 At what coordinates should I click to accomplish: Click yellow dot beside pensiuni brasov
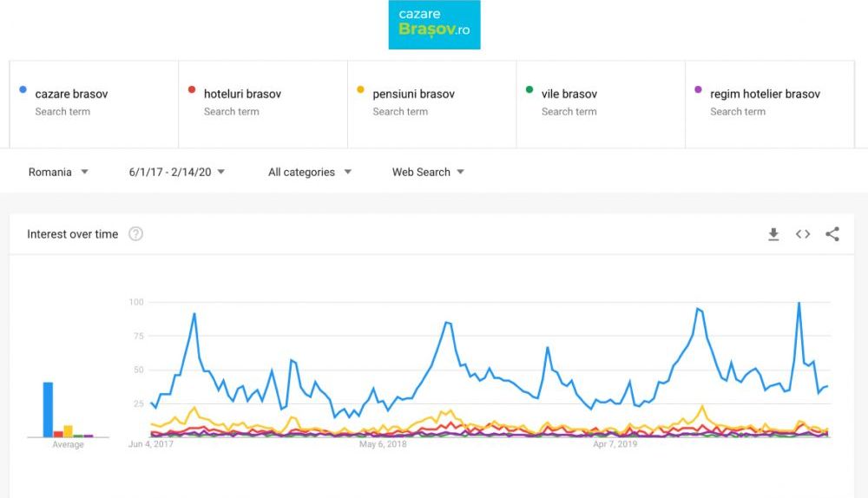tap(360, 89)
